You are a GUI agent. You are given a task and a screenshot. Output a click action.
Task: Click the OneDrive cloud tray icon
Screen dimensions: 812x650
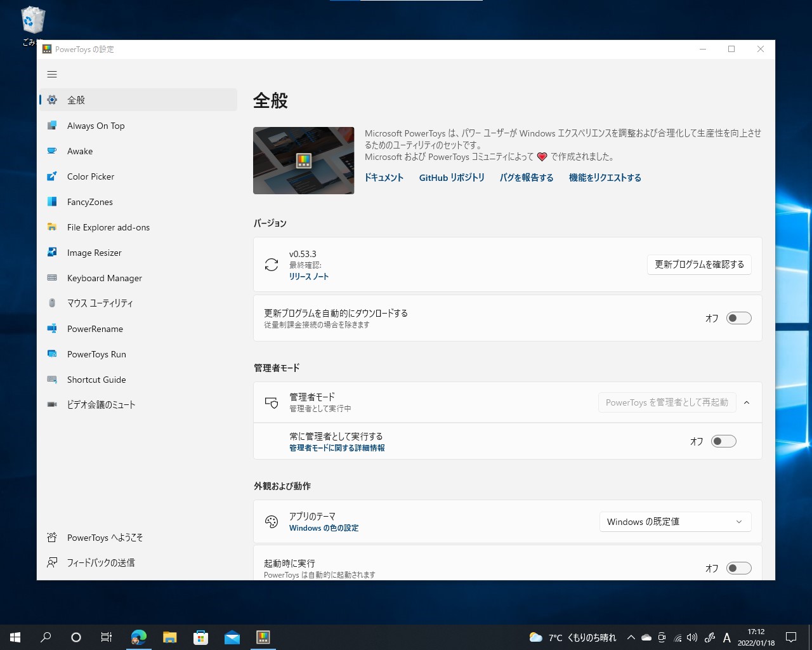[646, 637]
